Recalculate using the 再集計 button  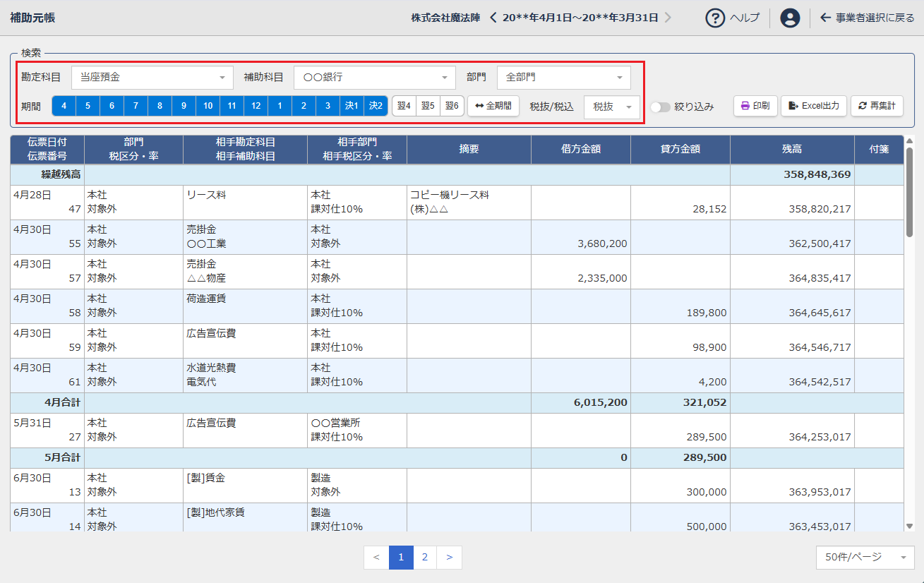click(877, 106)
